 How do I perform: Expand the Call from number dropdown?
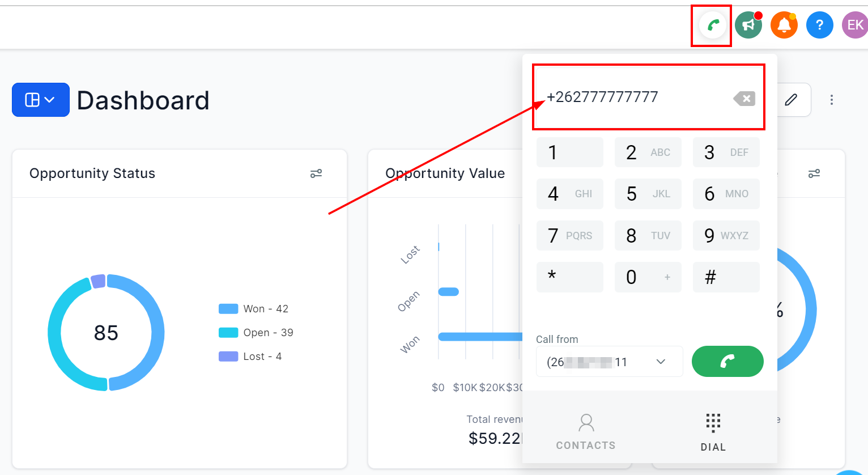tap(610, 362)
